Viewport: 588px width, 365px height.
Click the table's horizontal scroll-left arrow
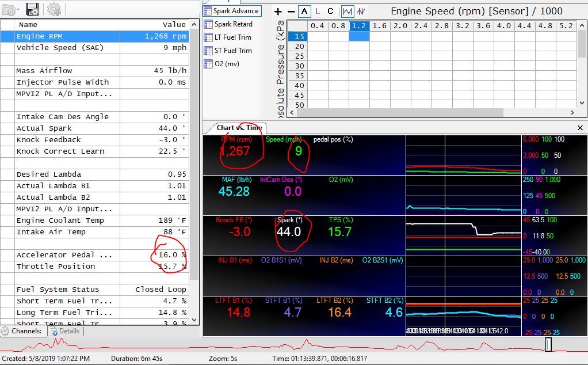coord(292,112)
